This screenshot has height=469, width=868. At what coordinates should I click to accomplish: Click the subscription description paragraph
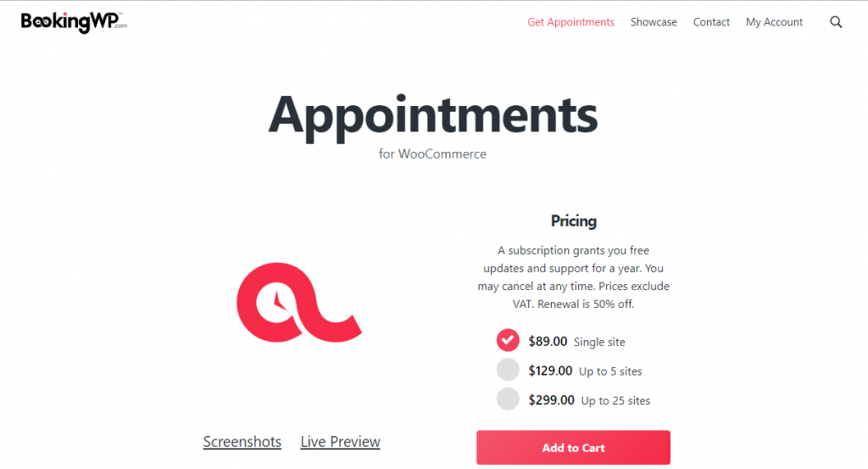574,276
